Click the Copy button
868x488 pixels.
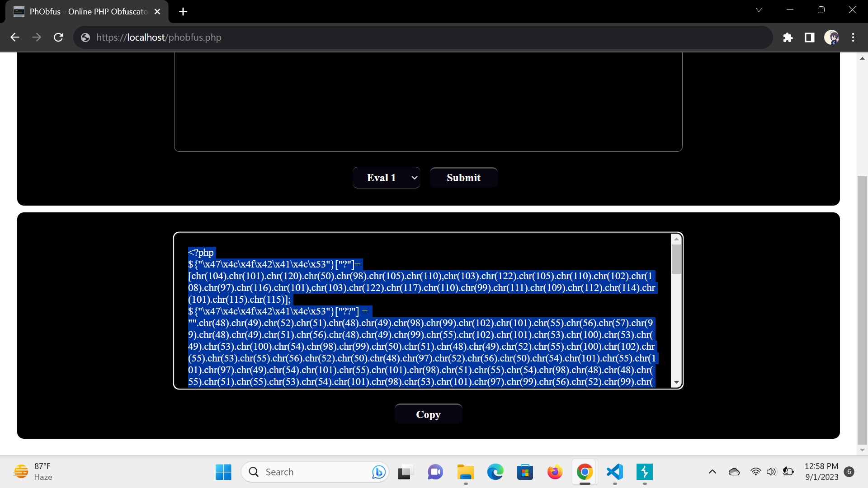[x=428, y=414]
